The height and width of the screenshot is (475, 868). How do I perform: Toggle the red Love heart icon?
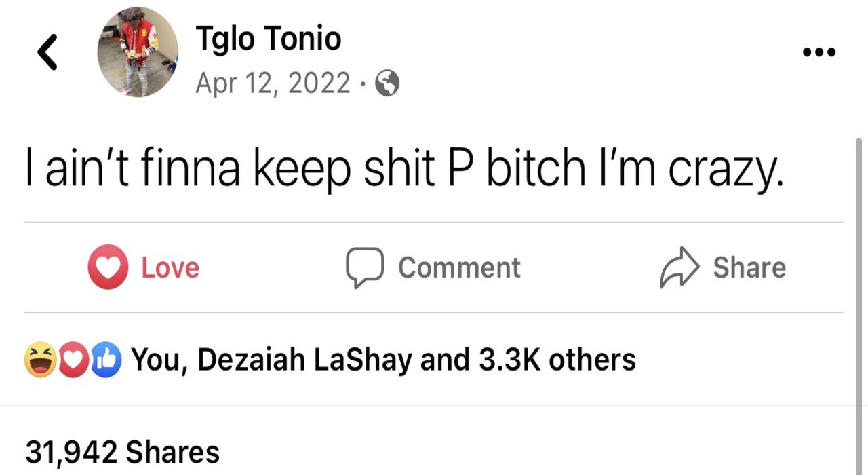(108, 267)
